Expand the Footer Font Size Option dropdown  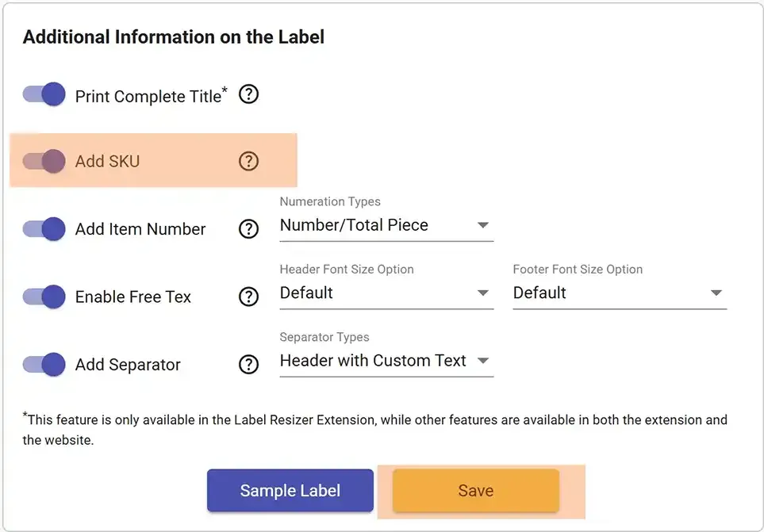(x=620, y=293)
